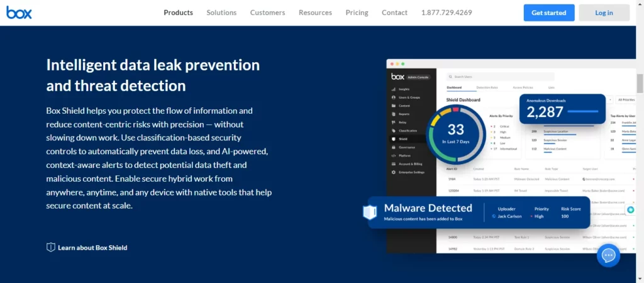This screenshot has width=644, height=283.
Task: Click alert ID 14800 in the table
Action: pyautogui.click(x=453, y=237)
